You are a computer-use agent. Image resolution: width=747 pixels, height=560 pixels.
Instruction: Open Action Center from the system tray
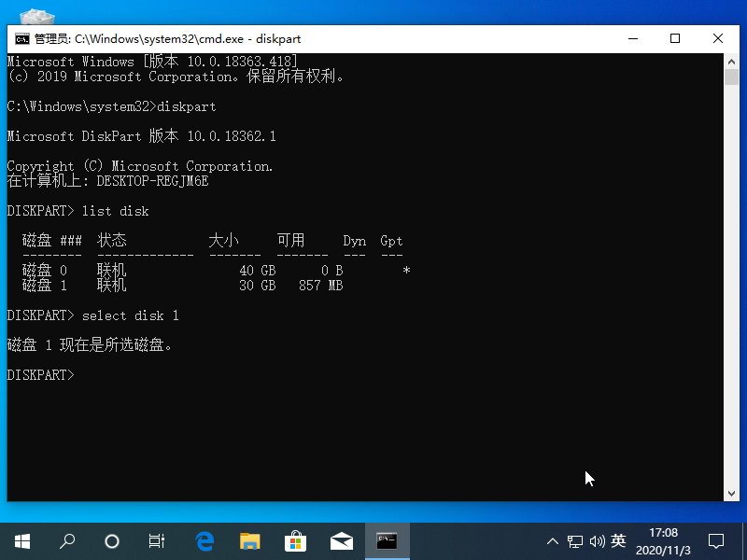(x=715, y=541)
